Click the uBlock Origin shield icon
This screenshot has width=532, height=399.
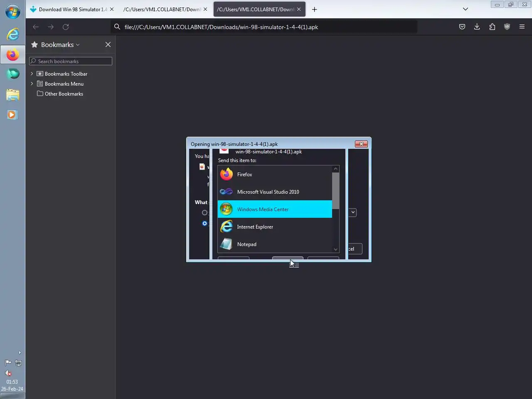coord(507,27)
